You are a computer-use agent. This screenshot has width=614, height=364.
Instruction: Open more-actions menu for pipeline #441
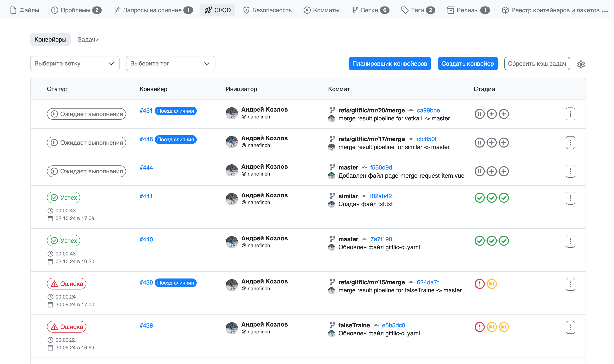click(570, 198)
